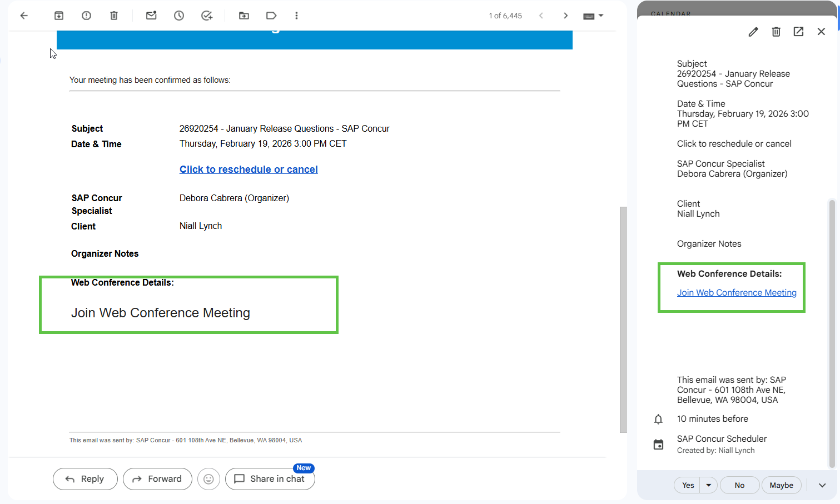This screenshot has width=840, height=504.
Task: Go to the newer email
Action: 541,16
